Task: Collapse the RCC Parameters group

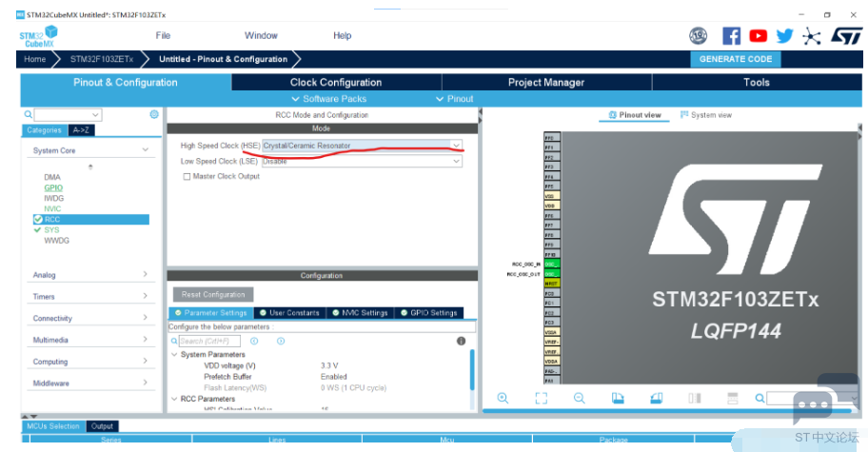Action: tap(174, 399)
